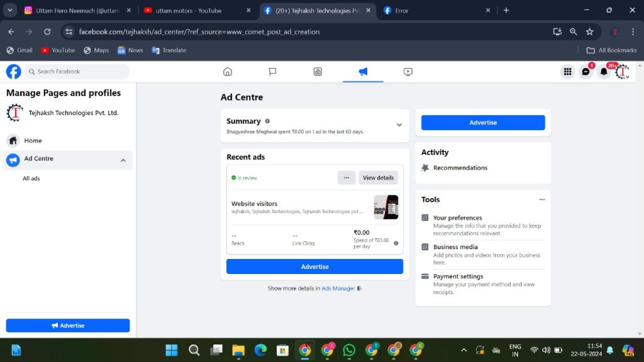
Task: Open Business media tool
Action: pos(483,255)
